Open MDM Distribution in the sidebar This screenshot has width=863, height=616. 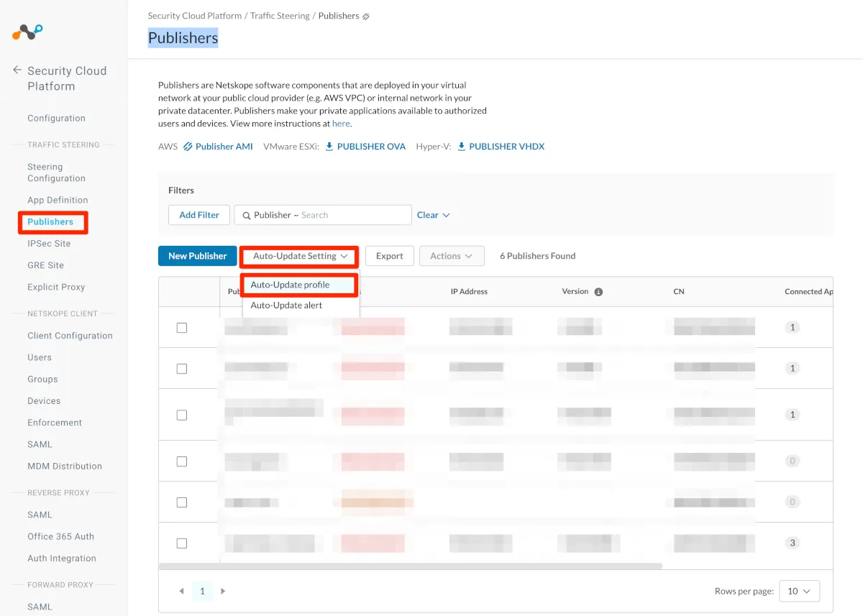pos(65,466)
